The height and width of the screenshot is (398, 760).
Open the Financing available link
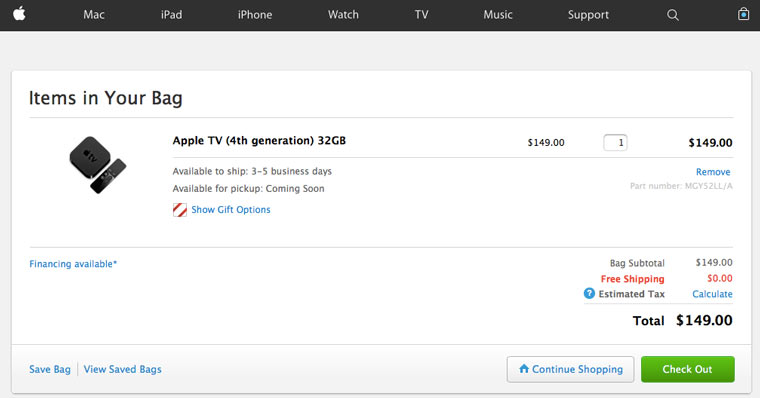[x=73, y=264]
